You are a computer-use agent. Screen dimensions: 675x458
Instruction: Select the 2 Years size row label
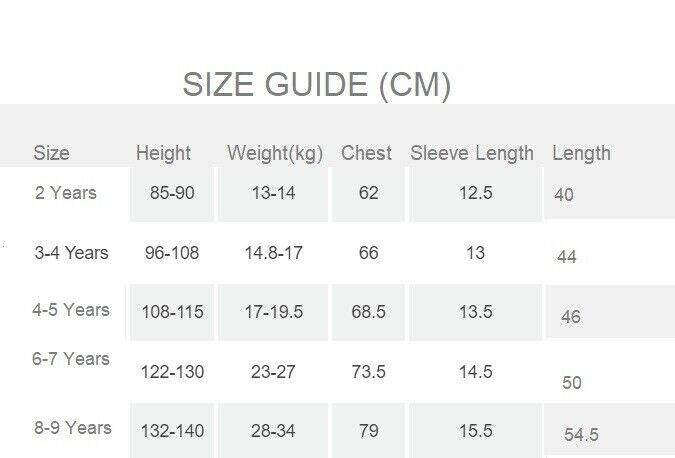click(x=66, y=192)
